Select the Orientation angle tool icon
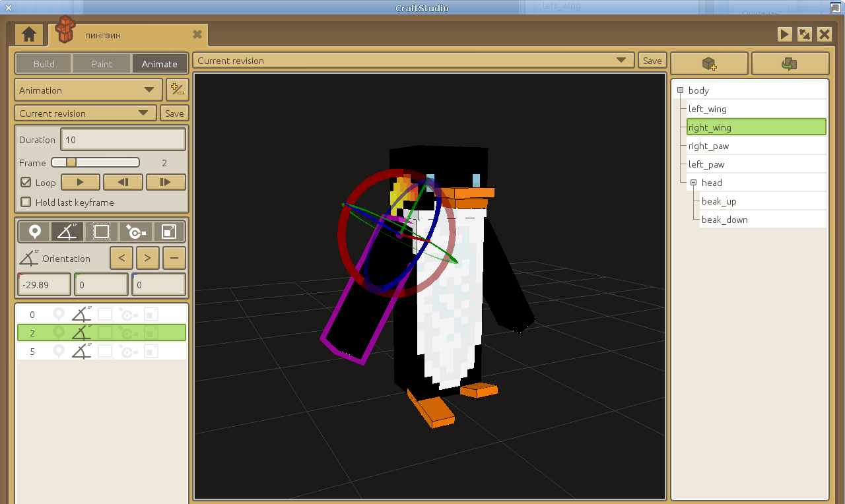 (x=67, y=232)
